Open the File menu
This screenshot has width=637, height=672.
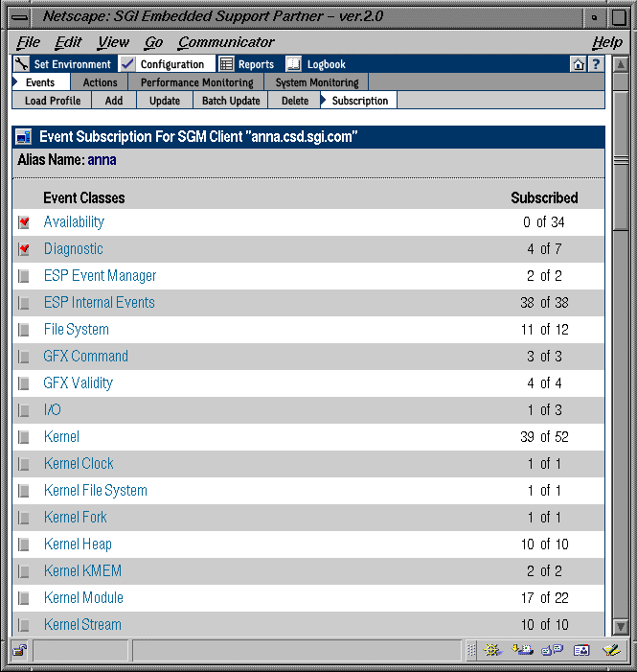(x=29, y=42)
